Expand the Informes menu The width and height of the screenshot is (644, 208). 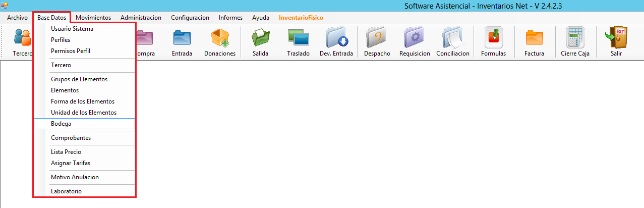coord(230,18)
